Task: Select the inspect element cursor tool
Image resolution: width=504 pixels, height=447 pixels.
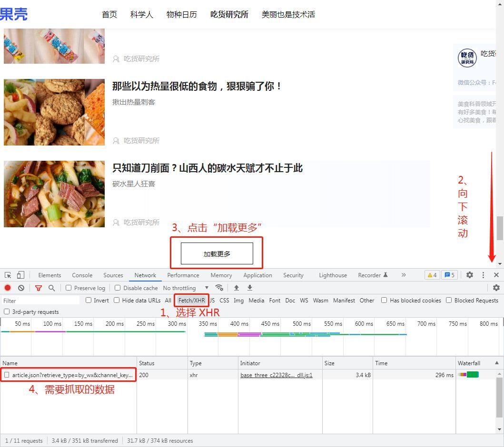Action: [x=8, y=275]
